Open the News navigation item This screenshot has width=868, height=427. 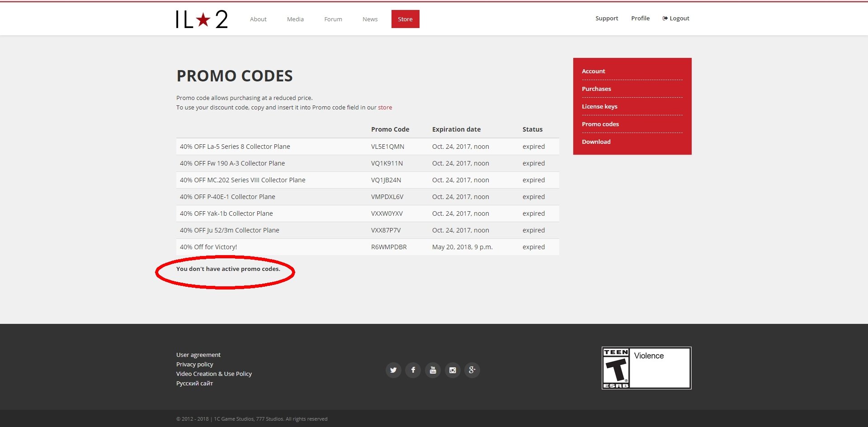[370, 19]
